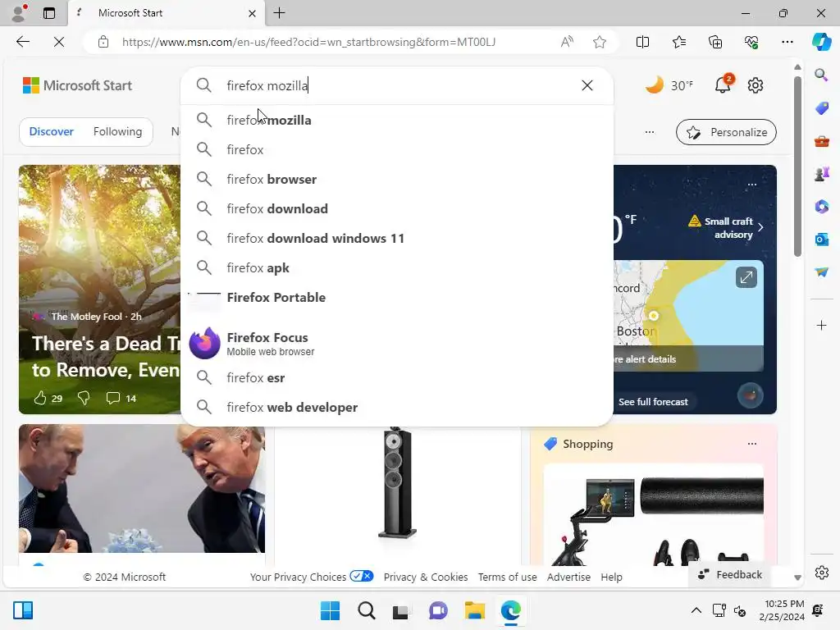Open Tab actions menu icon
The width and height of the screenshot is (840, 630).
49,13
